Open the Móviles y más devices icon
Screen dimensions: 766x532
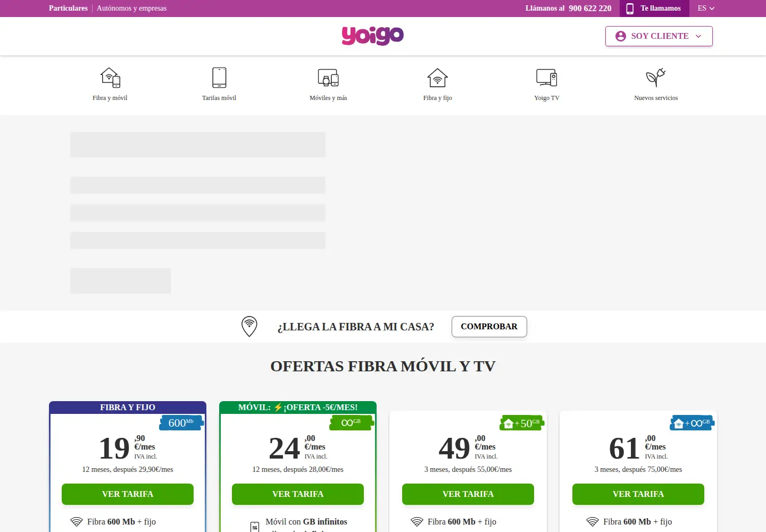[328, 78]
